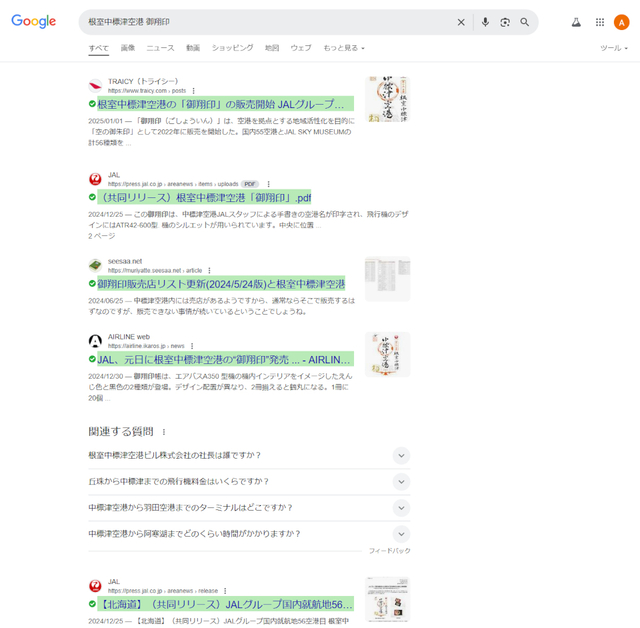The image size is (640, 628).
Task: Start voice search with microphone icon
Action: (485, 22)
